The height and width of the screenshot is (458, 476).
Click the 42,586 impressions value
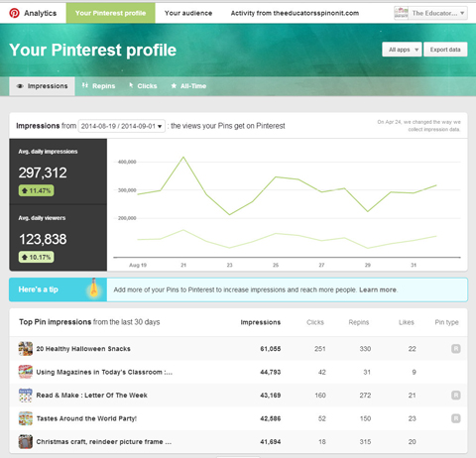271,418
